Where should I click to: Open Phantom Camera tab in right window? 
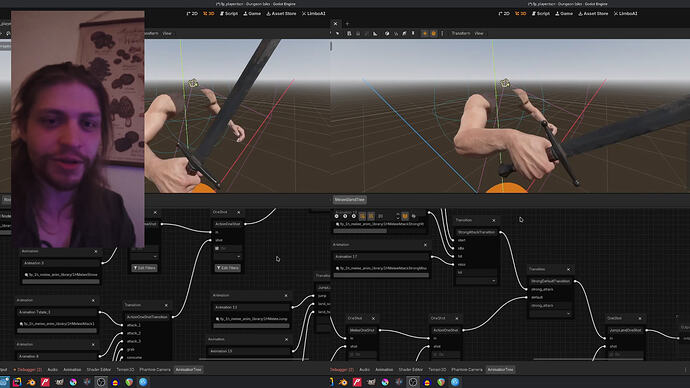click(x=467, y=370)
